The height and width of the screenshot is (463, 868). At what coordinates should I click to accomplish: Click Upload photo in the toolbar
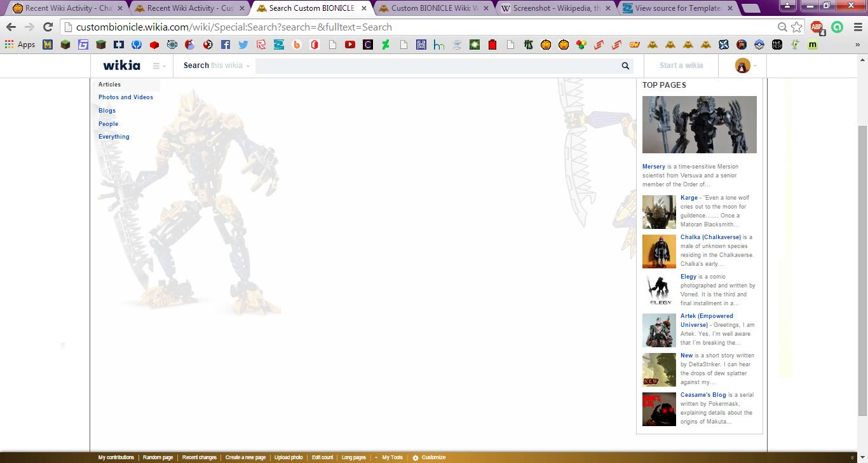pos(288,457)
